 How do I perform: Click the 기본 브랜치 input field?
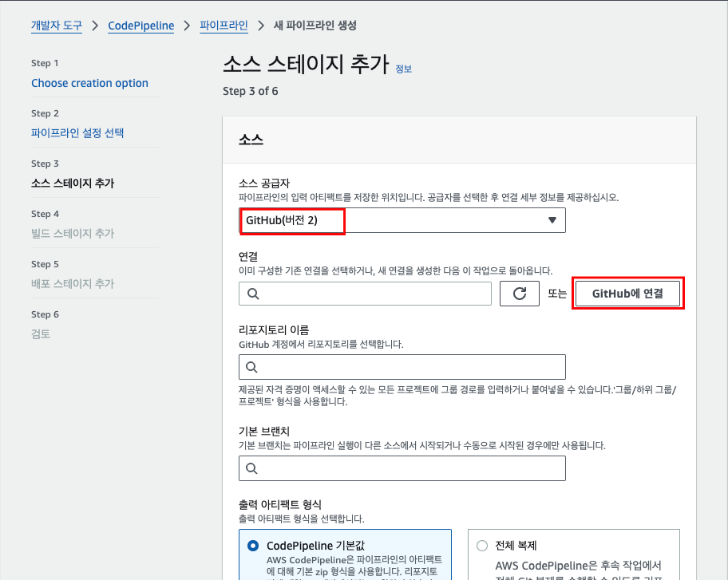pos(402,468)
